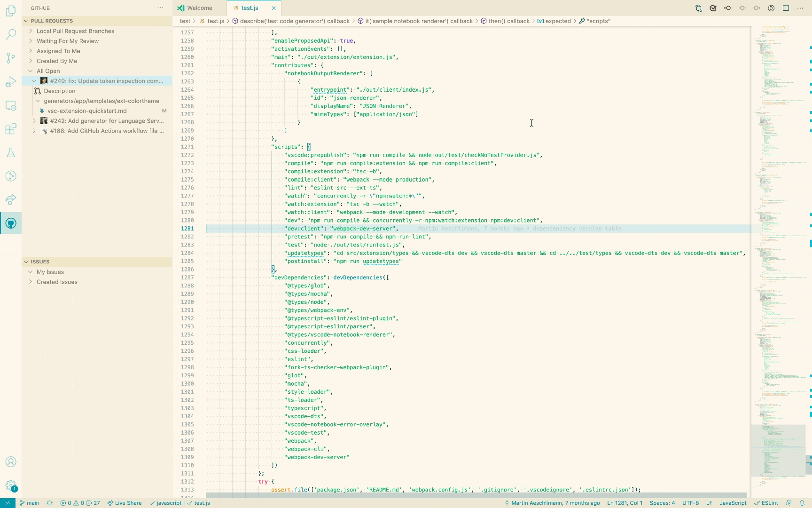Expand pull request #242 Language Server generator

click(x=97, y=121)
